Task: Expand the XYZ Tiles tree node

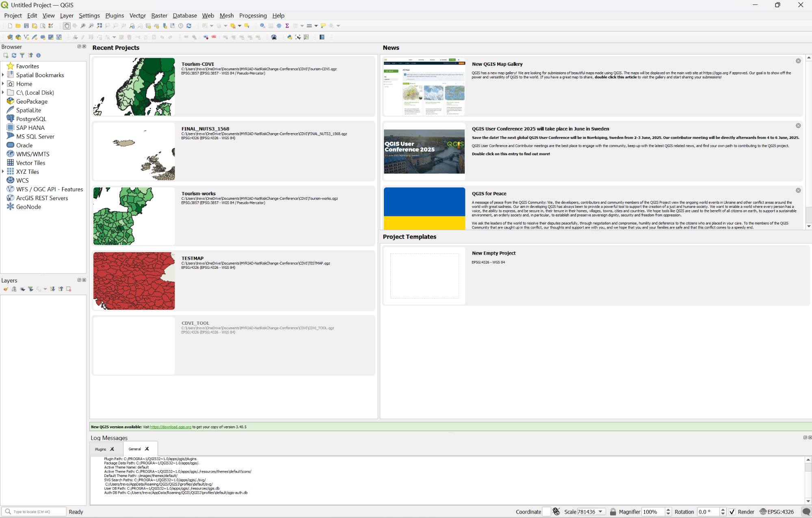Action: [3, 171]
